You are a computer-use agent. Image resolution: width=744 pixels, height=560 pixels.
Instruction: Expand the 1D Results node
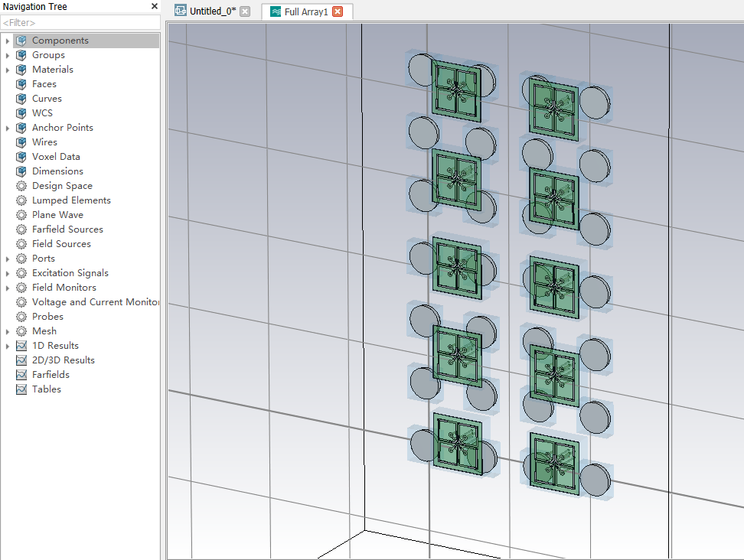click(x=8, y=346)
